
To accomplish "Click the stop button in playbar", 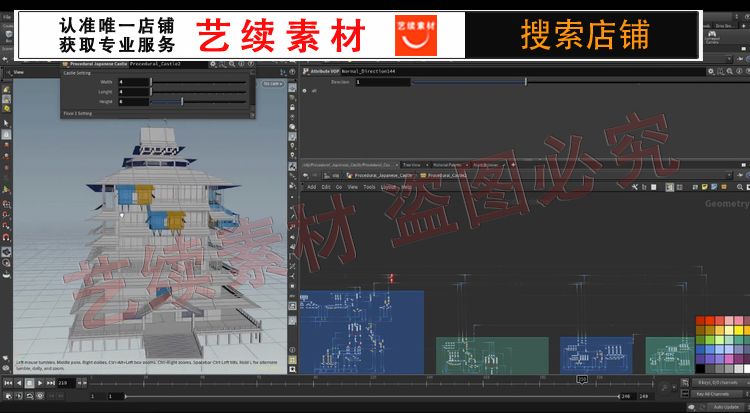I will click(x=30, y=383).
